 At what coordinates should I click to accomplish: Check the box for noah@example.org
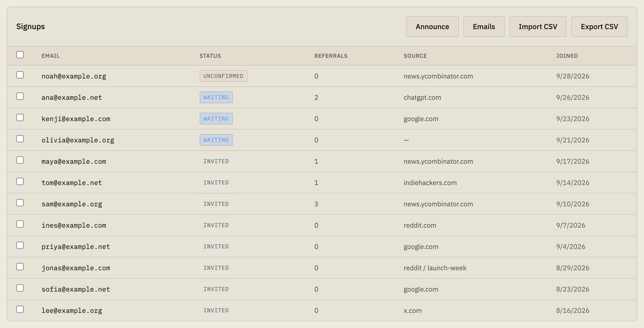click(x=20, y=75)
